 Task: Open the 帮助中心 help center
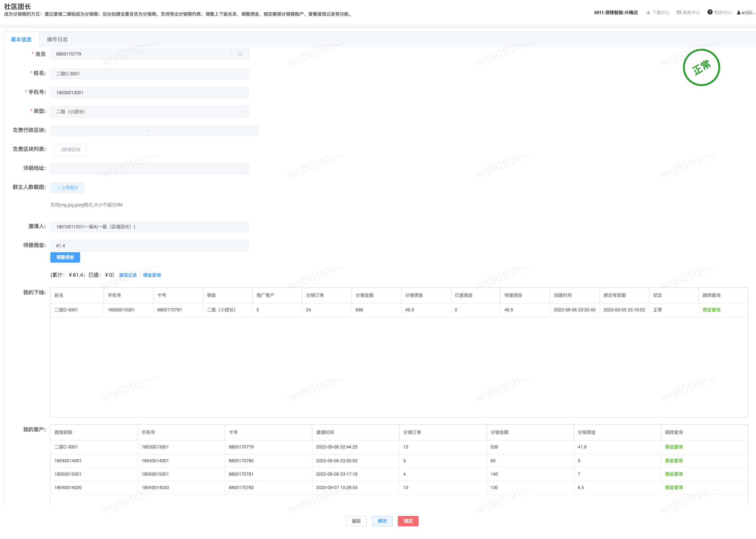[720, 13]
